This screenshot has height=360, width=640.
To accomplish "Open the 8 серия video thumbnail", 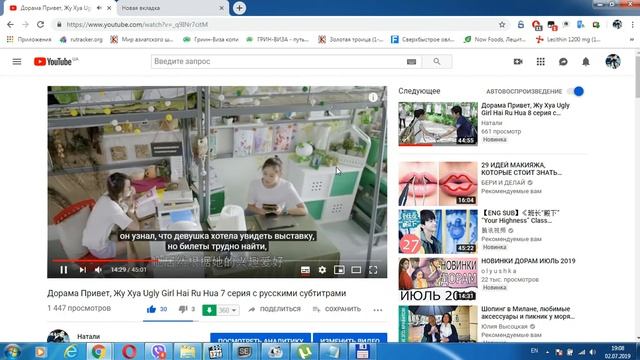I will click(438, 124).
